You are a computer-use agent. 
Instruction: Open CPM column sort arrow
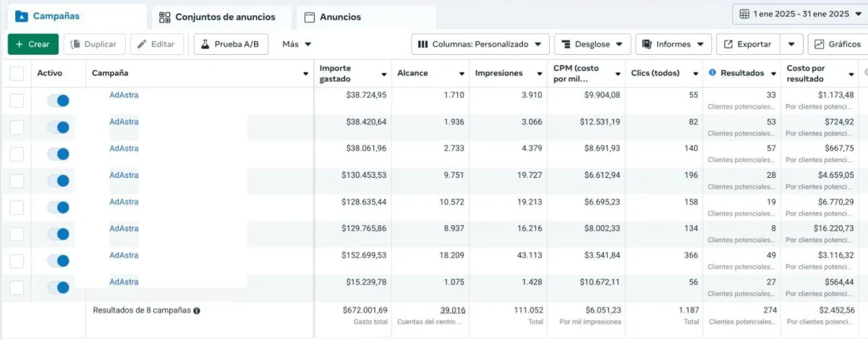tap(618, 74)
